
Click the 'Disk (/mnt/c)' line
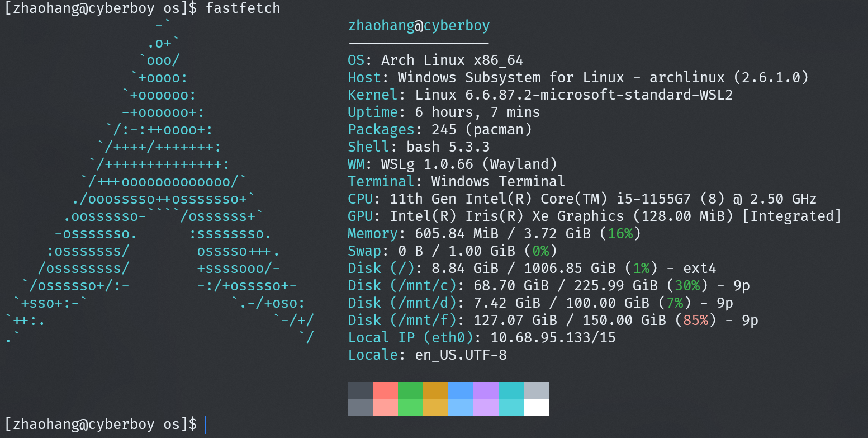(x=549, y=285)
